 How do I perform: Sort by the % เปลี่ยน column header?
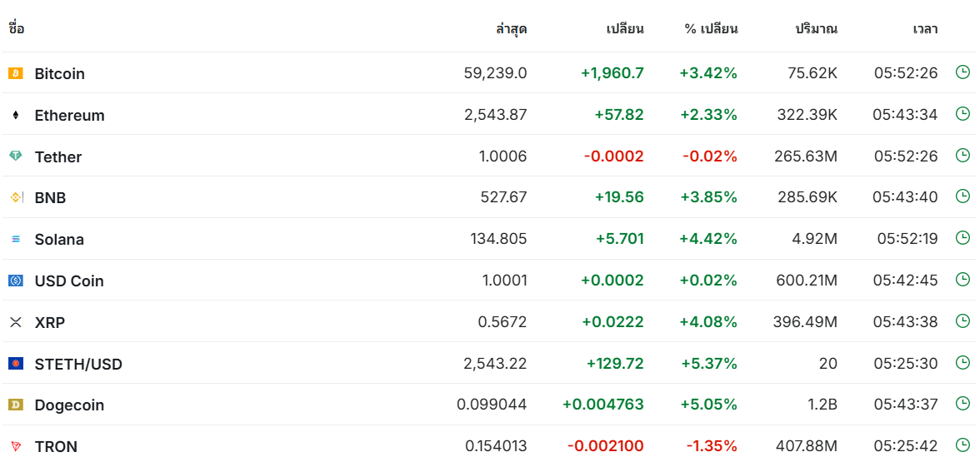click(712, 28)
